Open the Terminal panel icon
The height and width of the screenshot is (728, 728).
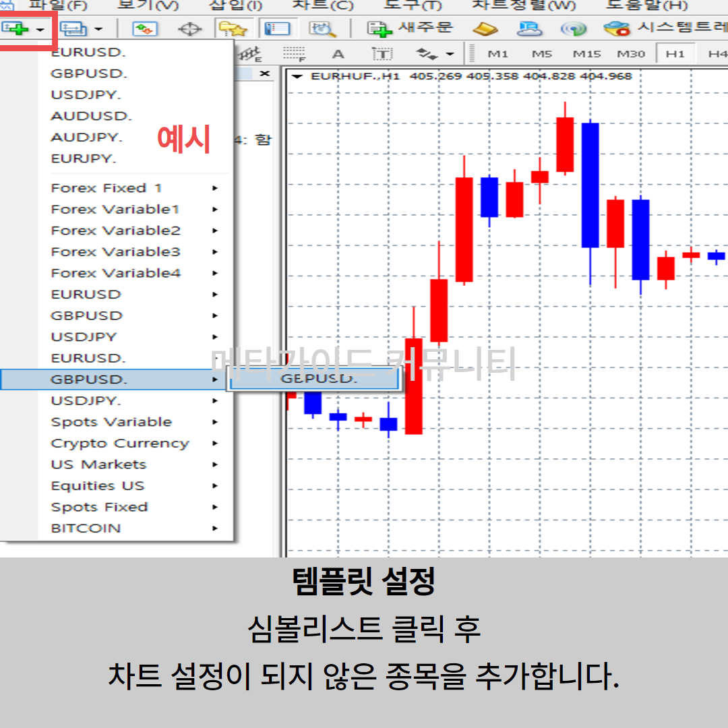pyautogui.click(x=276, y=29)
